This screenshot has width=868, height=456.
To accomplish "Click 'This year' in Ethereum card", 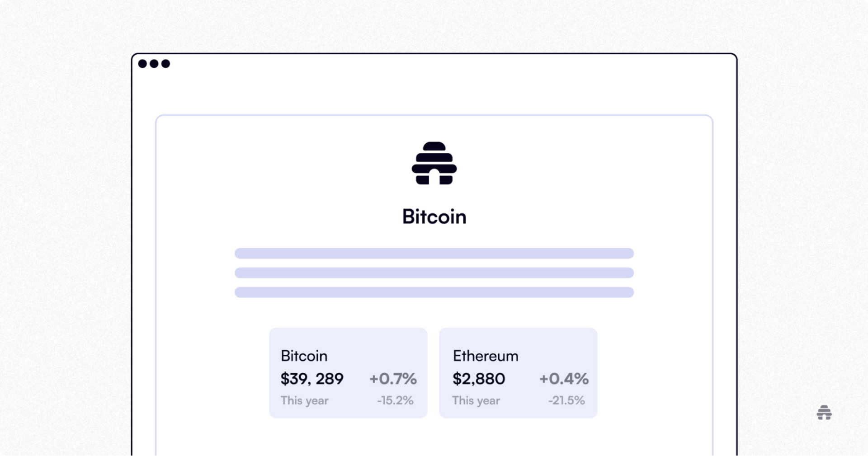I will [x=476, y=400].
